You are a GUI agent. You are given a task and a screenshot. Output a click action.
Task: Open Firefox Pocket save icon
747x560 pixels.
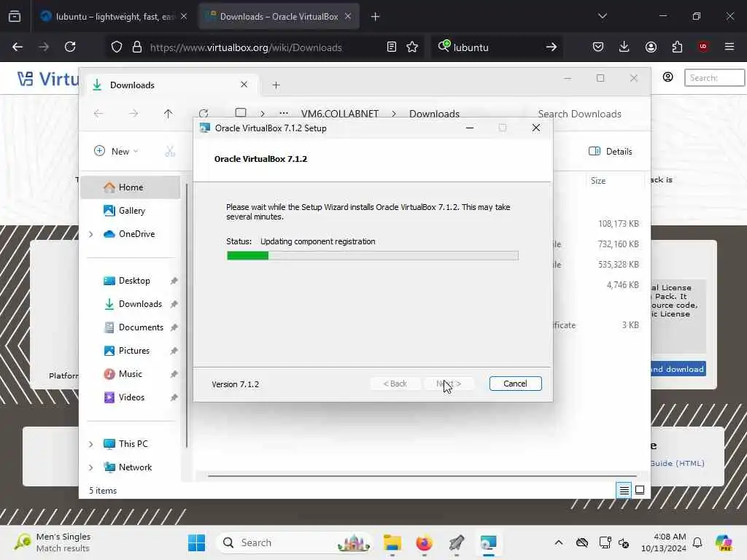tap(598, 47)
